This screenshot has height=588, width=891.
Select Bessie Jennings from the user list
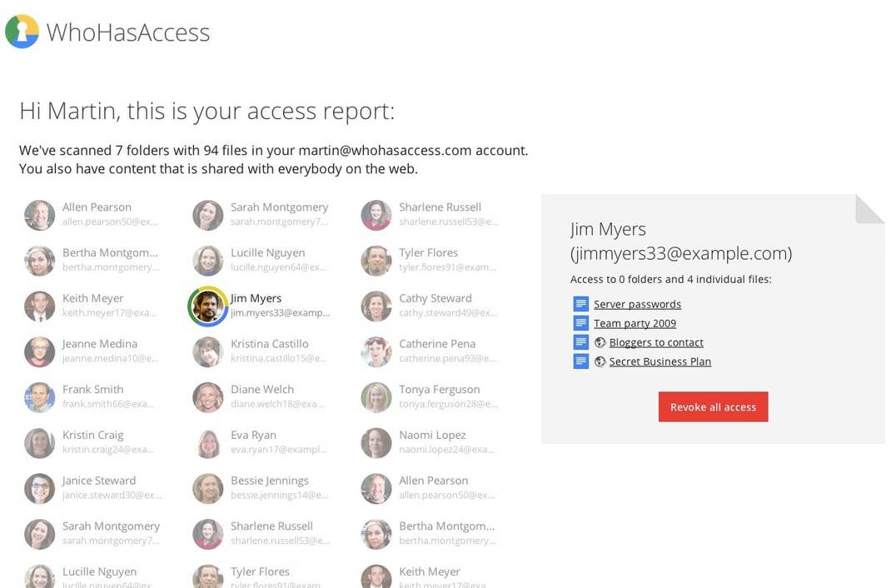pos(269,481)
